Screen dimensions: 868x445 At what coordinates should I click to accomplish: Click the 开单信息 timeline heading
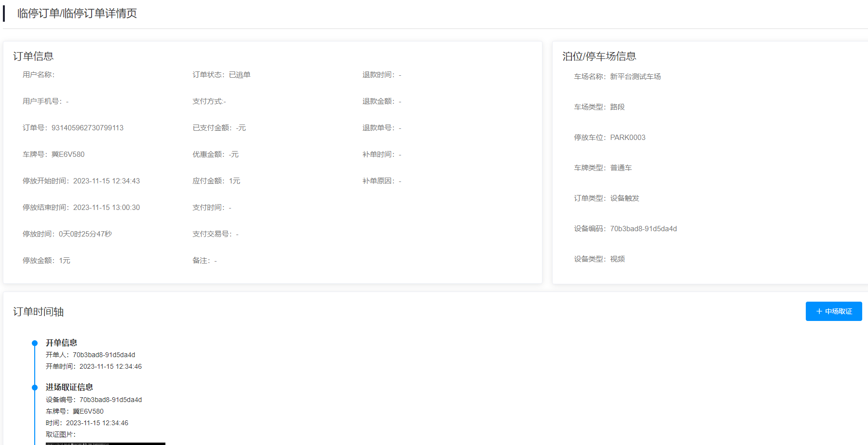click(61, 343)
